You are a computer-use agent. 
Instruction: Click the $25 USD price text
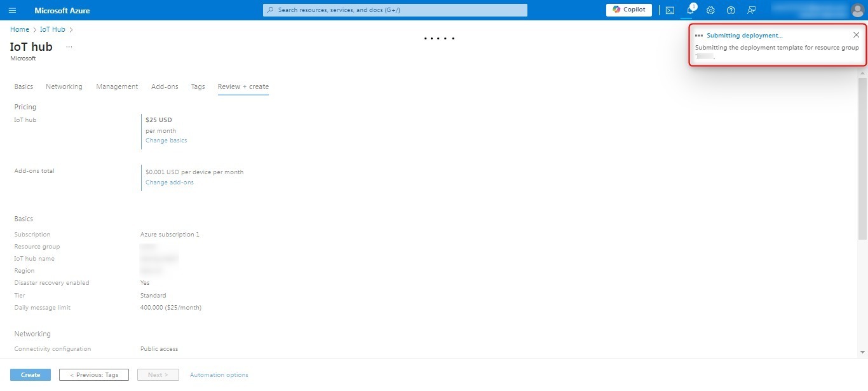tap(159, 120)
